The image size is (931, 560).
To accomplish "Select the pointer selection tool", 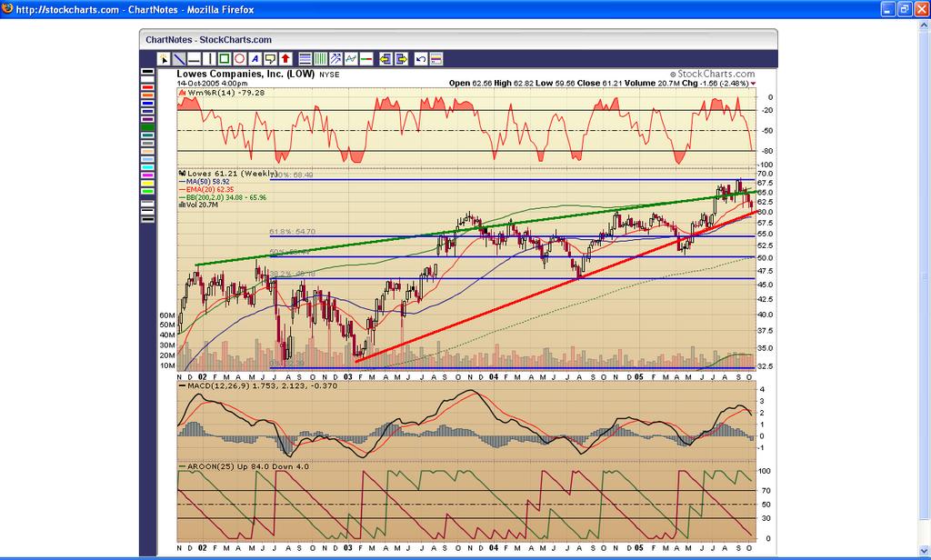I will [x=164, y=59].
